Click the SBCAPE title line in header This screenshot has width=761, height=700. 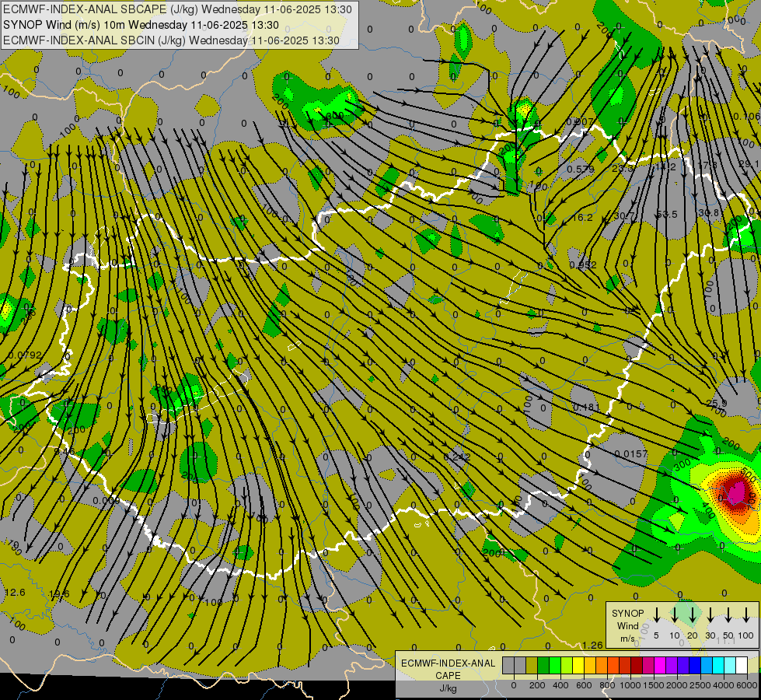tap(177, 9)
